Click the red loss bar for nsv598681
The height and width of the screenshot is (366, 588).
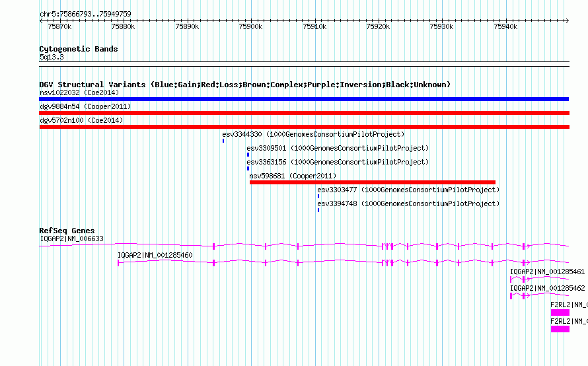373,182
